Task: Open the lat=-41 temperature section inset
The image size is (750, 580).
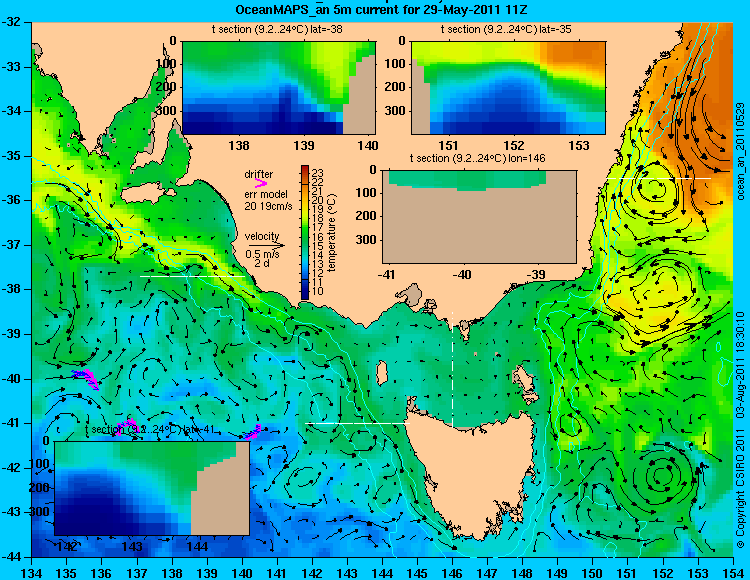Action: (152, 488)
